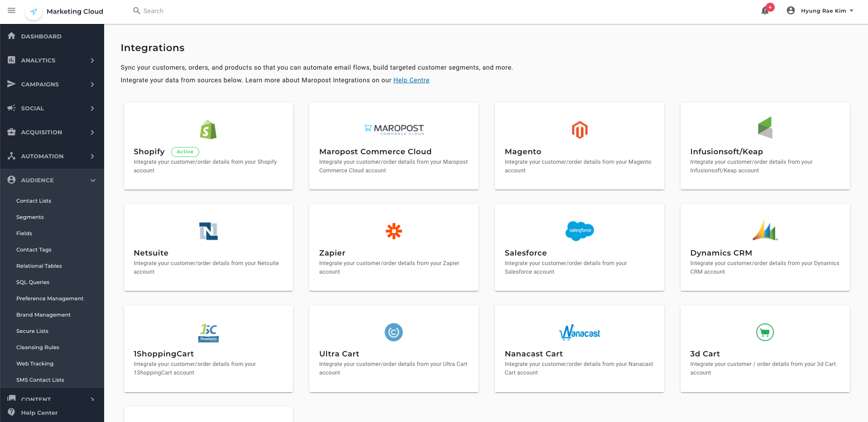The width and height of the screenshot is (868, 422).
Task: Click the Ultra Cart logo icon
Action: coord(393,332)
